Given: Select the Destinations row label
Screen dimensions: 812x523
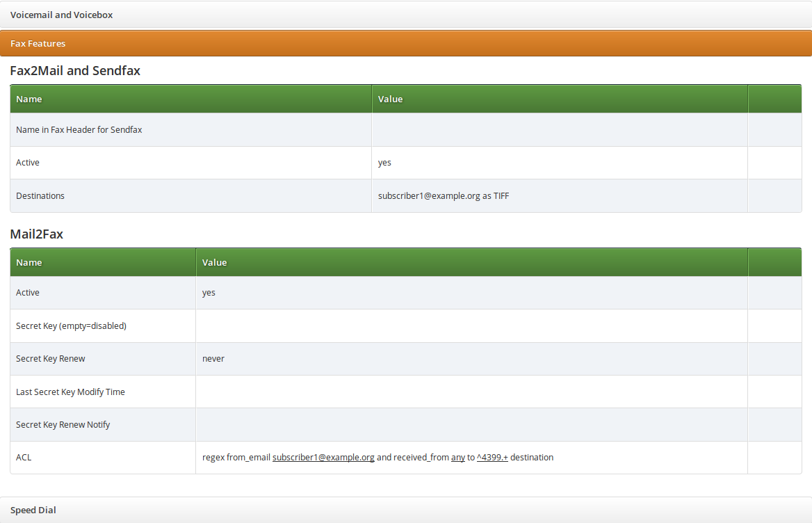Looking at the screenshot, I should point(40,195).
